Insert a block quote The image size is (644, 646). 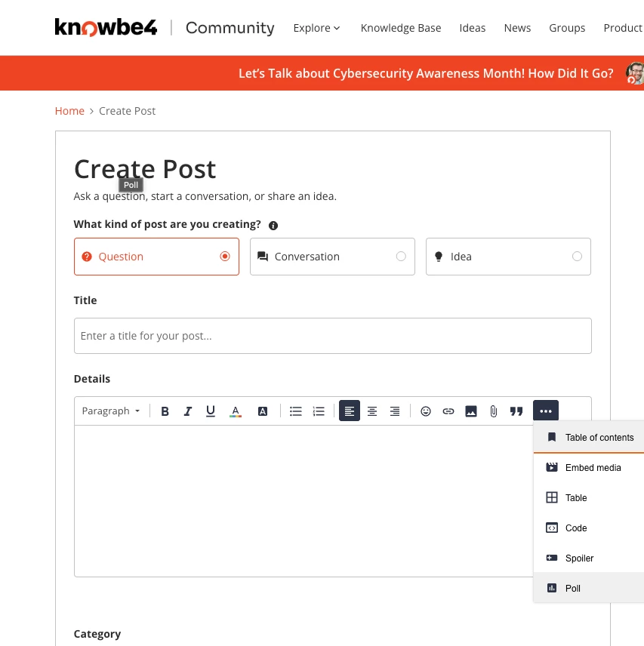[x=516, y=411]
